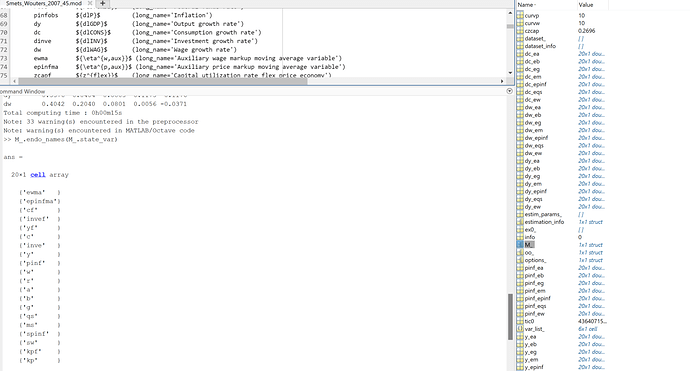
Task: Click the variable icon beside ex0_
Action: coord(520,230)
